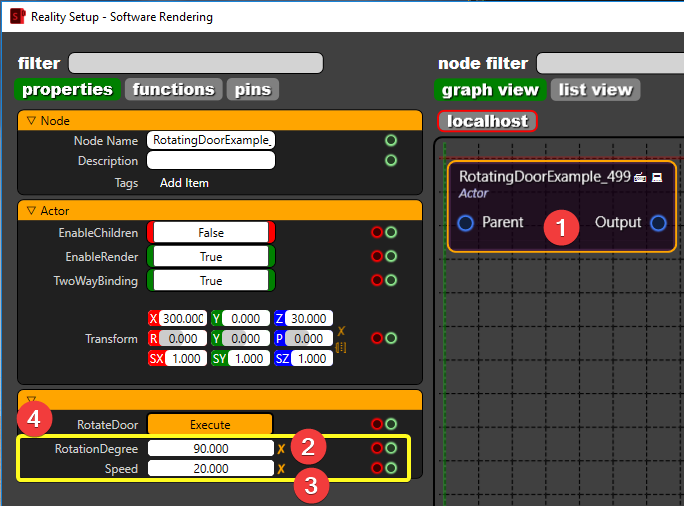Click Add Item next to Tags
The height and width of the screenshot is (506, 684).
tap(185, 183)
